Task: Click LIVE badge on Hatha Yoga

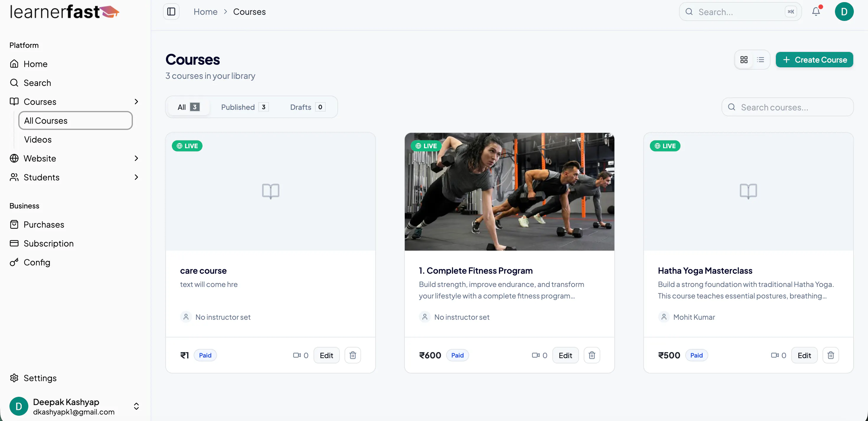Action: click(x=665, y=146)
